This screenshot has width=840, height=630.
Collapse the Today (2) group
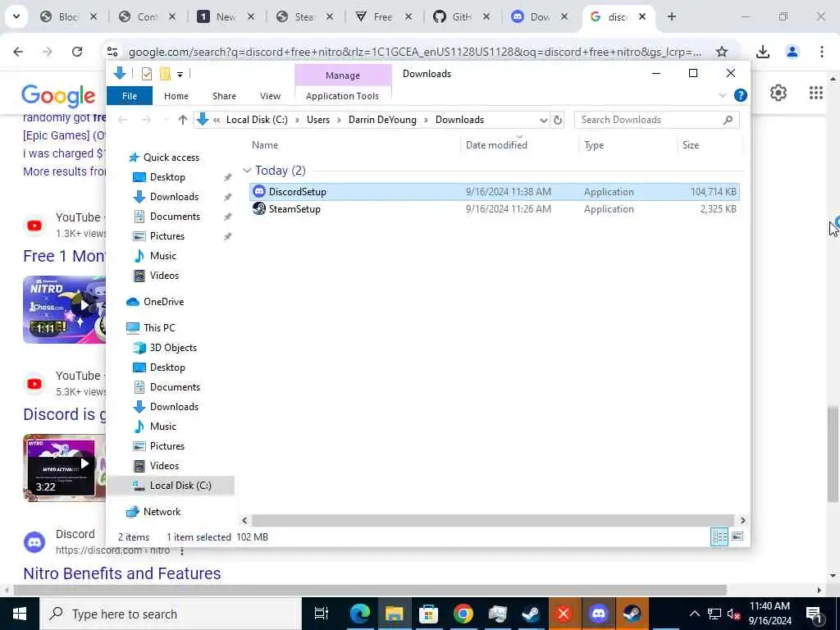[247, 171]
